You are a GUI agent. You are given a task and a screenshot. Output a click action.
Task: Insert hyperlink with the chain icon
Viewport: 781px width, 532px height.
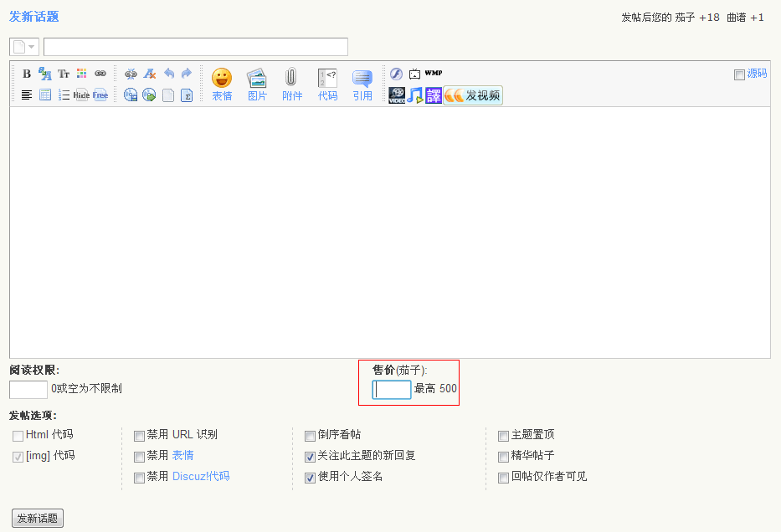click(x=100, y=74)
